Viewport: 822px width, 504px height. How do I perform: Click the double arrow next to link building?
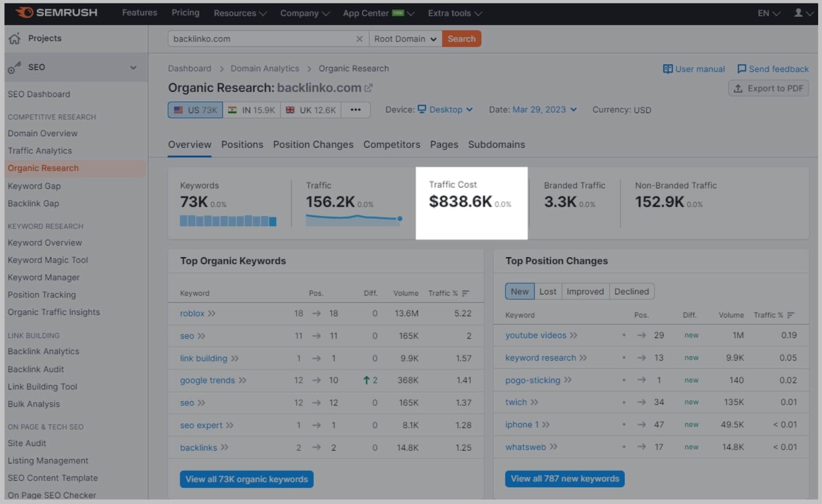point(235,359)
